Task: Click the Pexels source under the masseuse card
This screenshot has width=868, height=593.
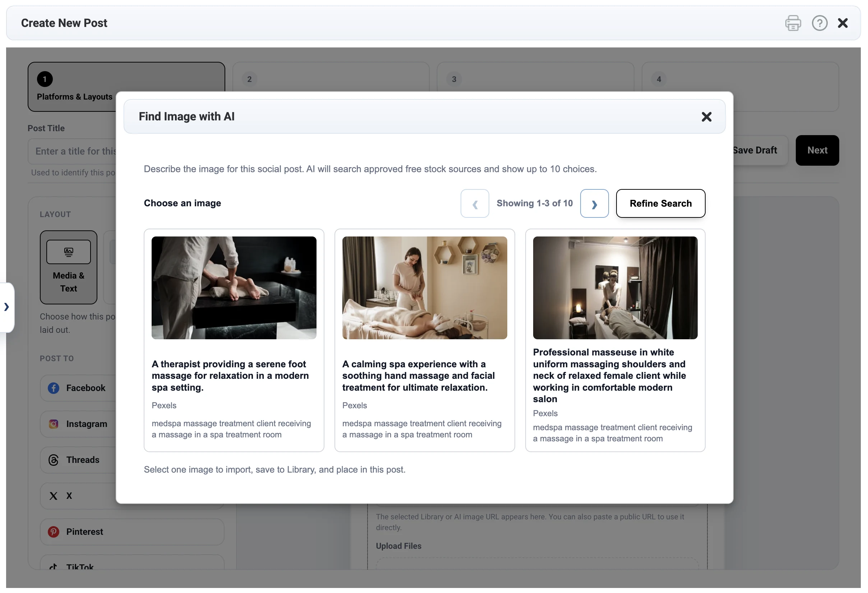Action: [545, 413]
